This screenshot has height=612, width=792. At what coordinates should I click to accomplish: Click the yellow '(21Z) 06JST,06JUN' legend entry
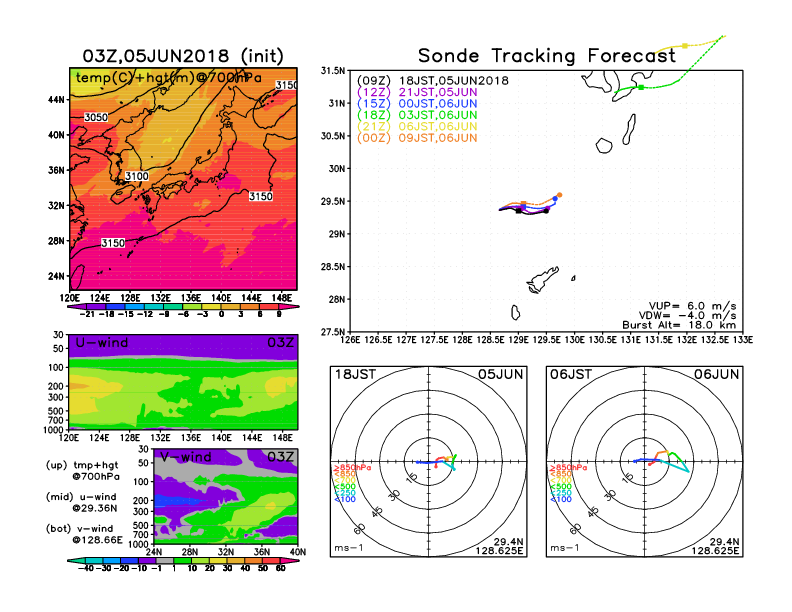tap(417, 126)
